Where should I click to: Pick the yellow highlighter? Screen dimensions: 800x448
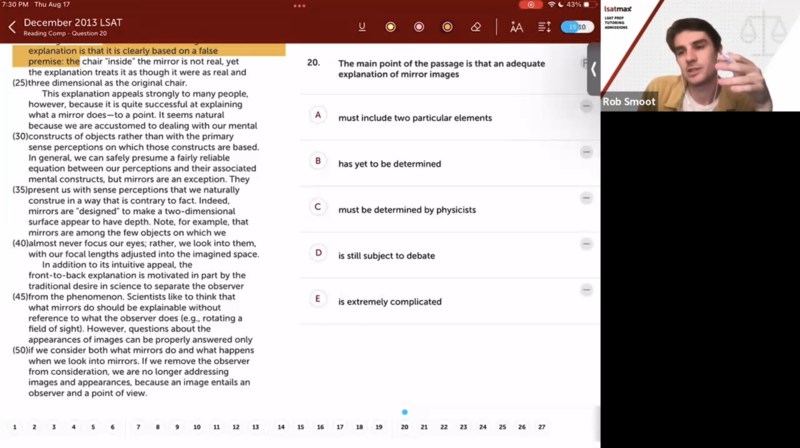coord(390,27)
